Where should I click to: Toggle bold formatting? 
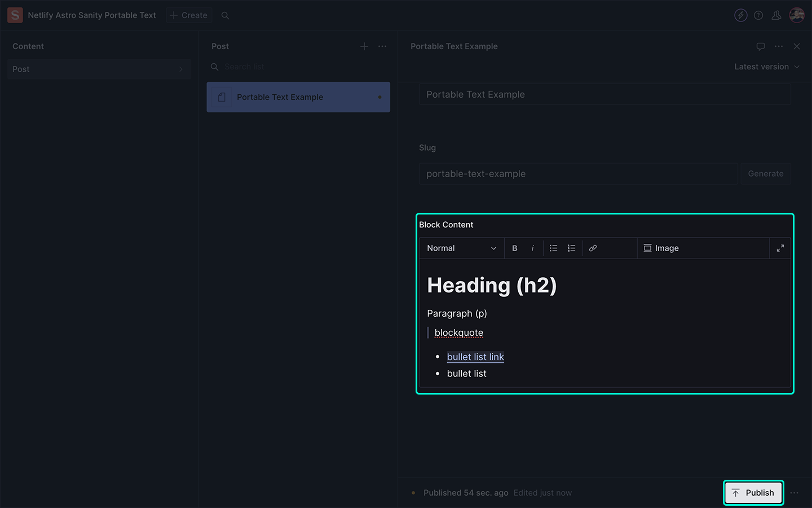tap(515, 248)
